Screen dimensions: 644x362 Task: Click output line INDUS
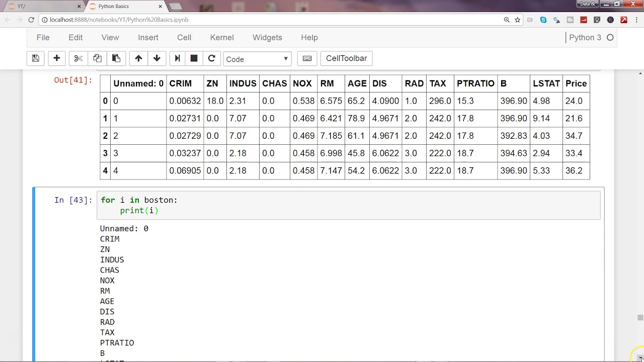(112, 260)
